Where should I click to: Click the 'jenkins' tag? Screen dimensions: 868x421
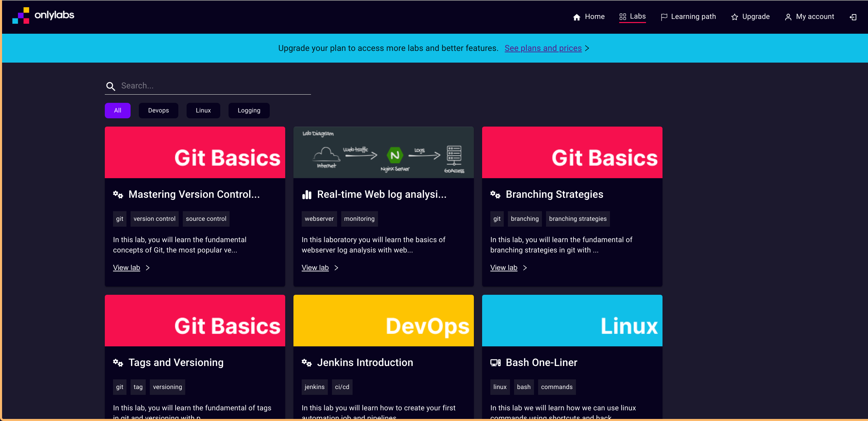click(314, 387)
